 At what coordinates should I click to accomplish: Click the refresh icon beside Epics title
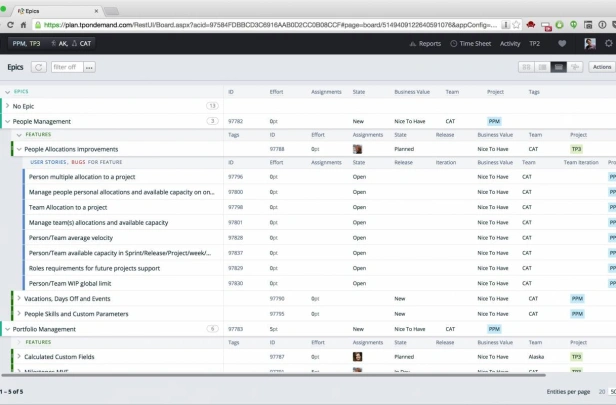click(38, 67)
